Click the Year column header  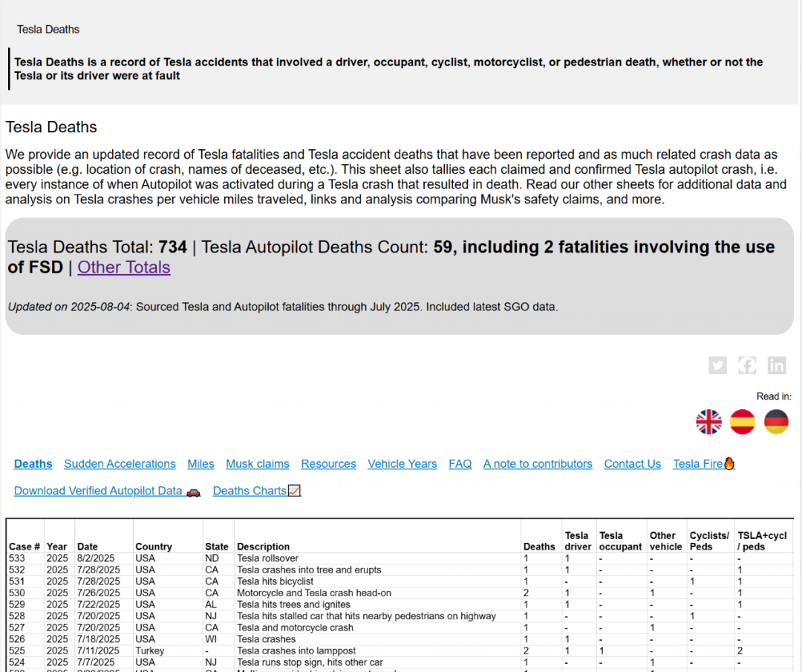[x=56, y=547]
